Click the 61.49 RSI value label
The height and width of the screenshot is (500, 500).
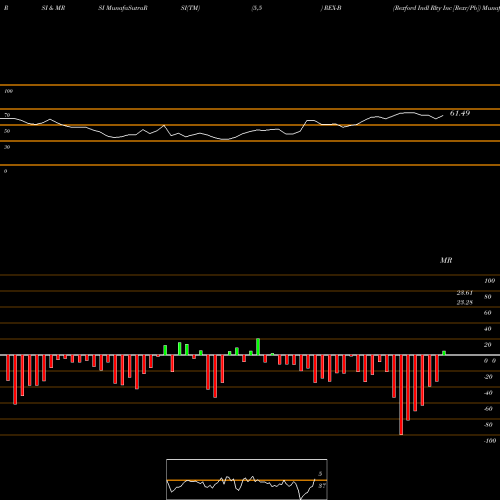coord(460,113)
